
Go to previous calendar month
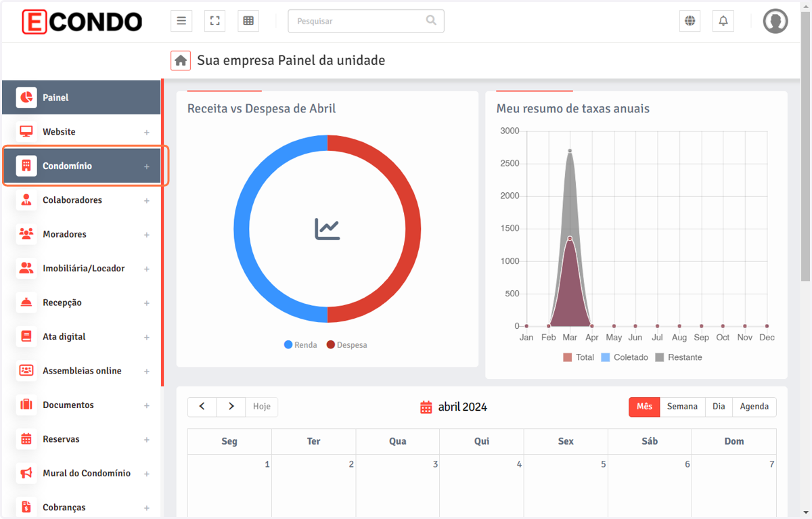tap(202, 407)
